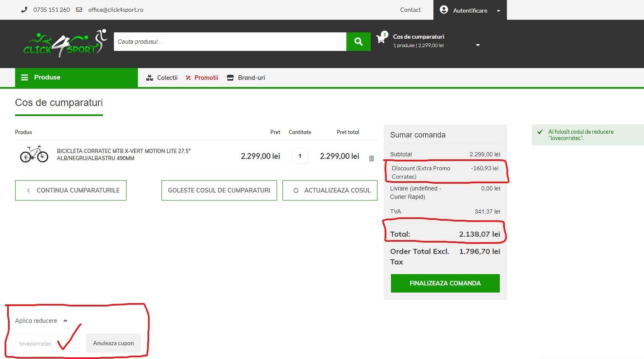
Task: Click Actualizeaza Cosul button
Action: pos(330,190)
